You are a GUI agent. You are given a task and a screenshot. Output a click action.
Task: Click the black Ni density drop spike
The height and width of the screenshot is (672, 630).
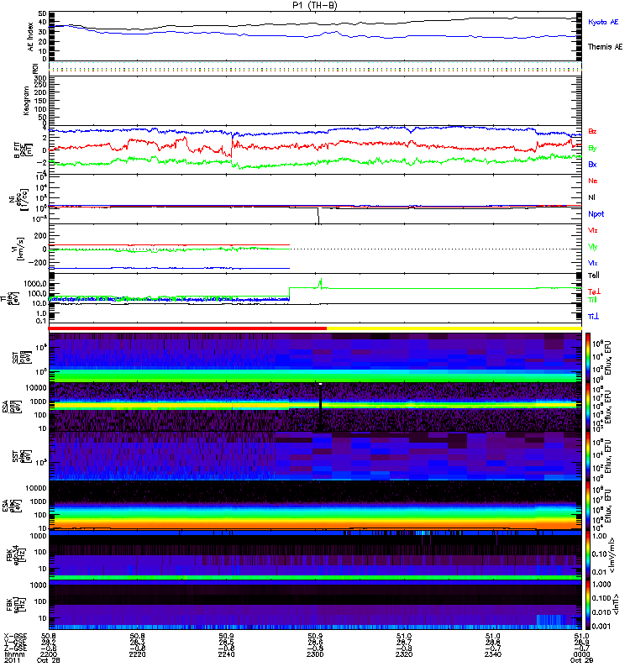click(x=318, y=216)
